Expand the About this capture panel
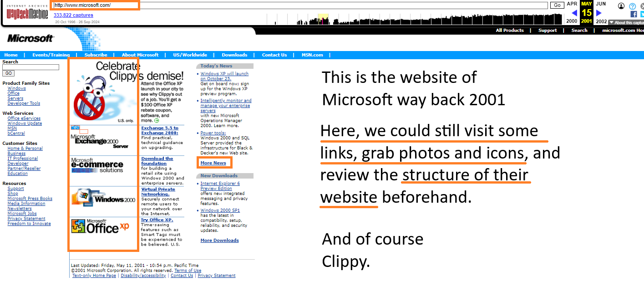644x292 pixels. click(626, 22)
